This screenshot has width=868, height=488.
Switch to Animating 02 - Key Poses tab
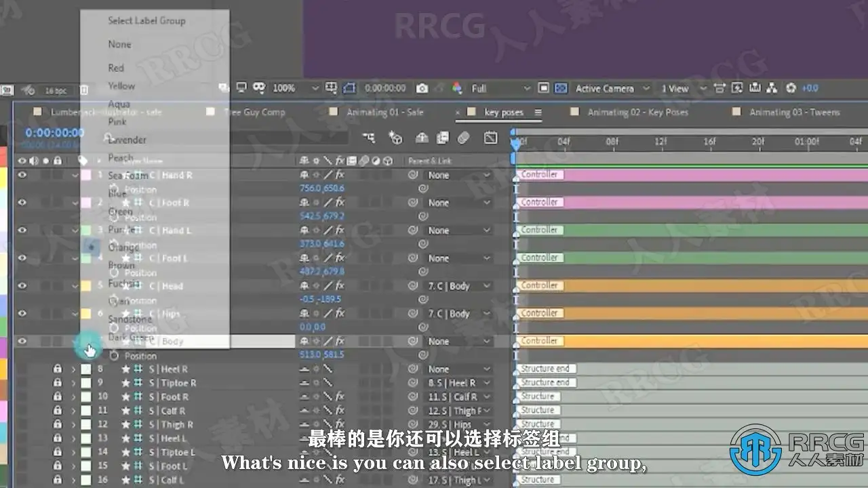click(x=637, y=113)
